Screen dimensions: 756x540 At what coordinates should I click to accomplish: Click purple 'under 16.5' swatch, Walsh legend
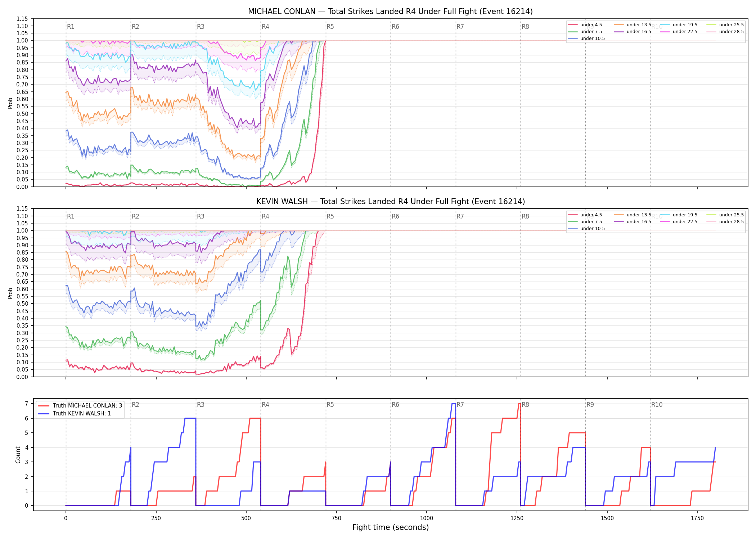(x=618, y=222)
